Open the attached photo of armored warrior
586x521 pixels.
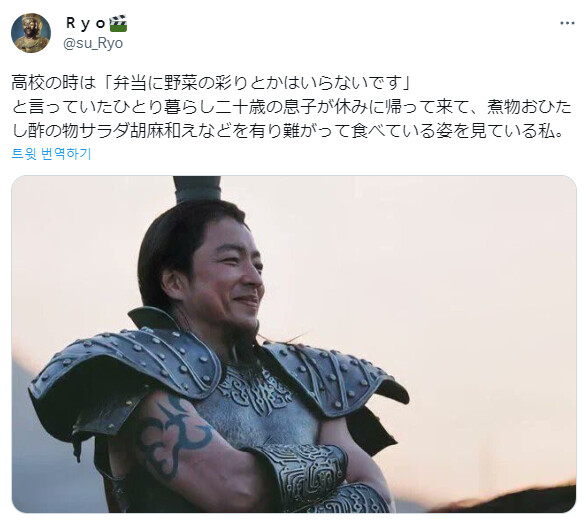coord(294,344)
